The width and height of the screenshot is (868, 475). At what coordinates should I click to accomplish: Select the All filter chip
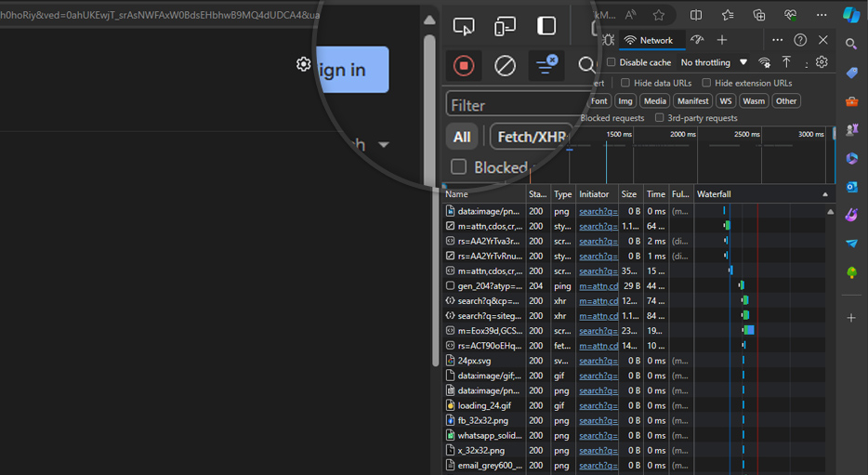click(x=462, y=137)
